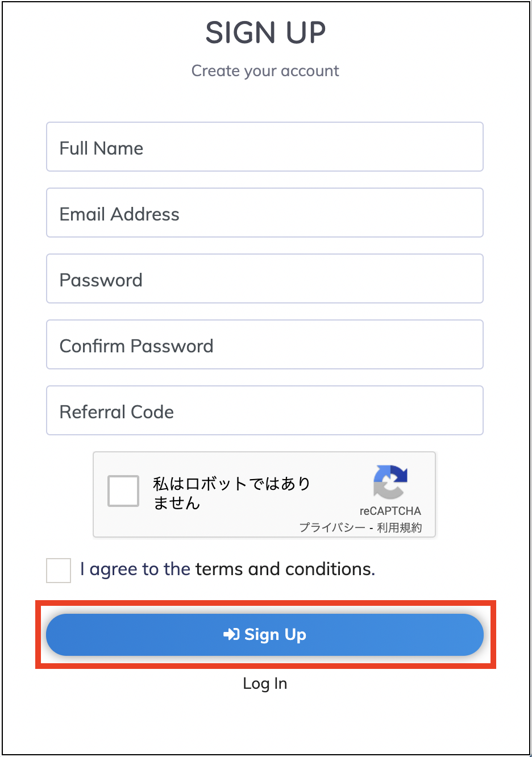Click the reCAPTCHA logo icon

(390, 482)
